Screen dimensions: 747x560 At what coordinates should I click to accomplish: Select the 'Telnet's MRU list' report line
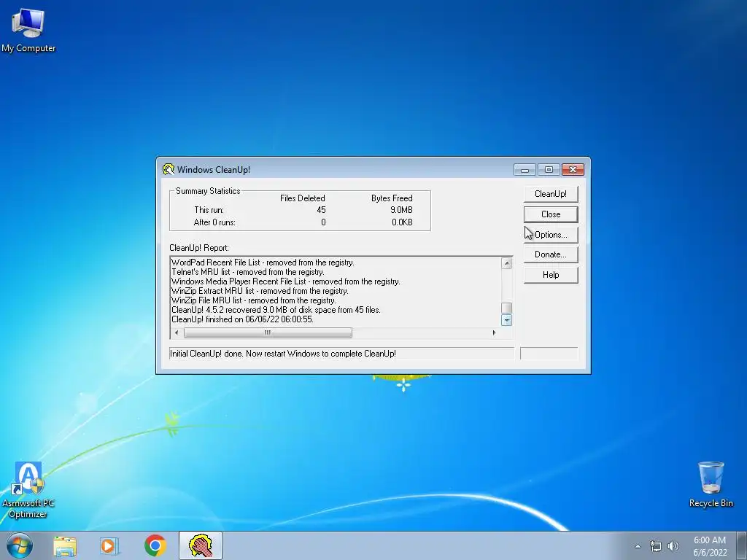click(248, 272)
